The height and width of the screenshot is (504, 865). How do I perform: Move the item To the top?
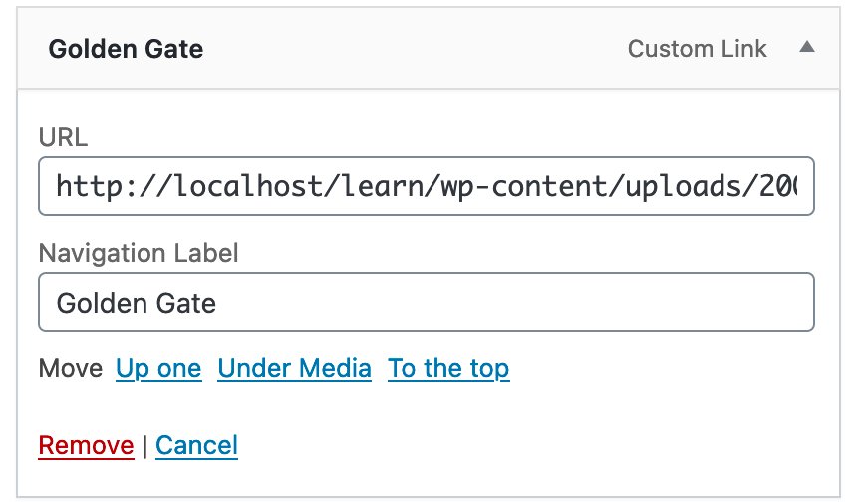point(448,369)
